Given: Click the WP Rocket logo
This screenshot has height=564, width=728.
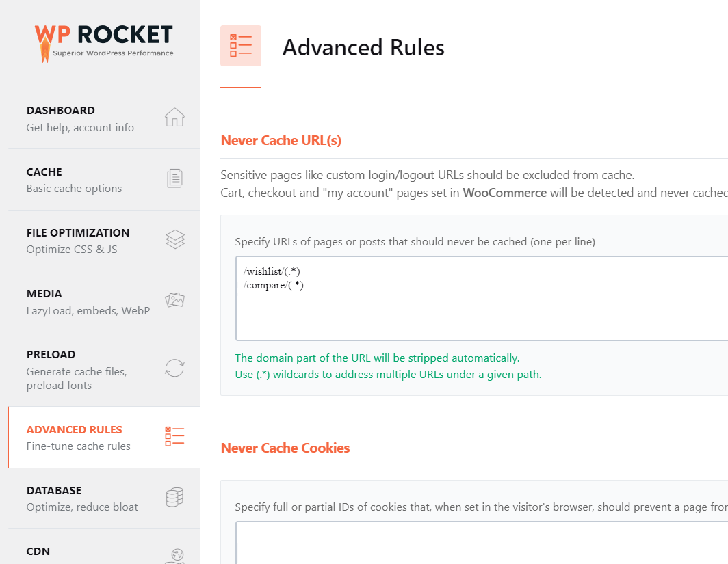Looking at the screenshot, I should pyautogui.click(x=104, y=42).
